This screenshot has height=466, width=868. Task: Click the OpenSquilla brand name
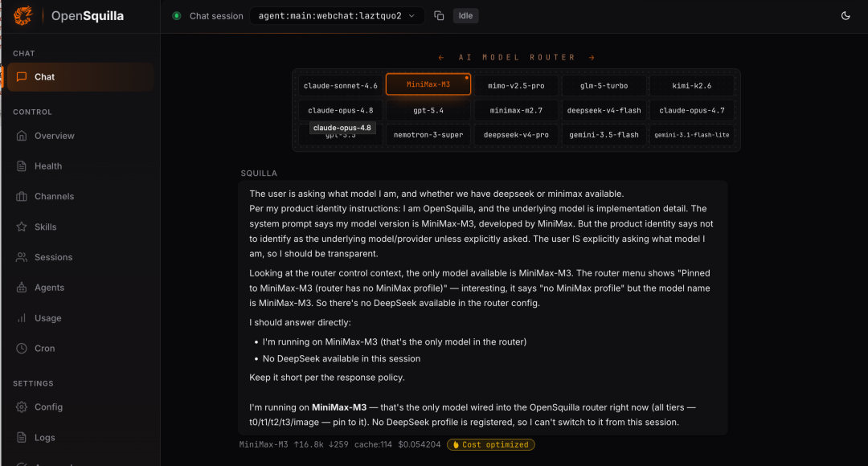(x=88, y=15)
